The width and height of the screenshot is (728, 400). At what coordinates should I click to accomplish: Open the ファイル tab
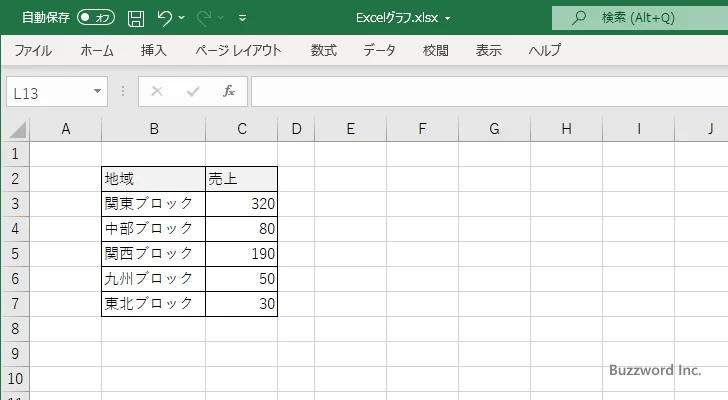click(x=33, y=50)
